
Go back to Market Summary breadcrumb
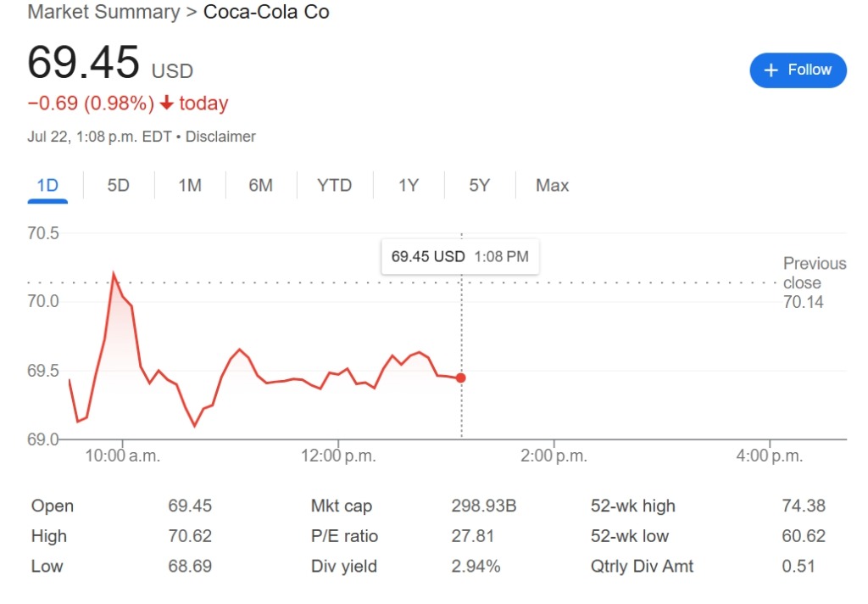click(103, 12)
